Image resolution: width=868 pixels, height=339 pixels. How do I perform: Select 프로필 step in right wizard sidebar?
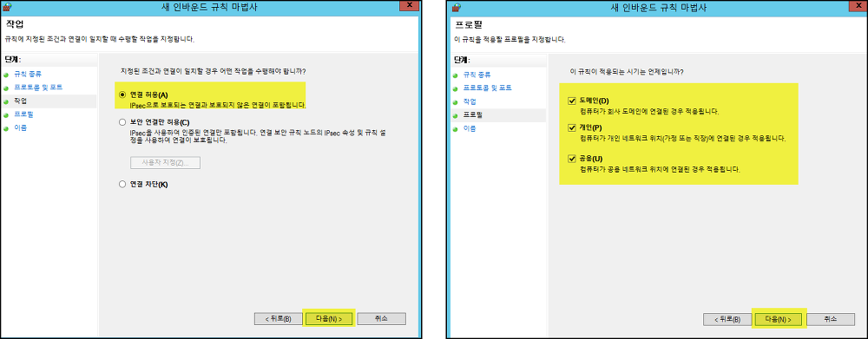[x=472, y=115]
